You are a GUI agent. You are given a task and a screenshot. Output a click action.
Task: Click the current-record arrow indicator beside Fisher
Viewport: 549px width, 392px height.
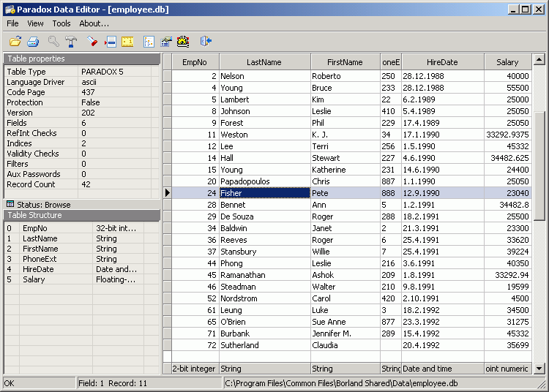click(168, 192)
